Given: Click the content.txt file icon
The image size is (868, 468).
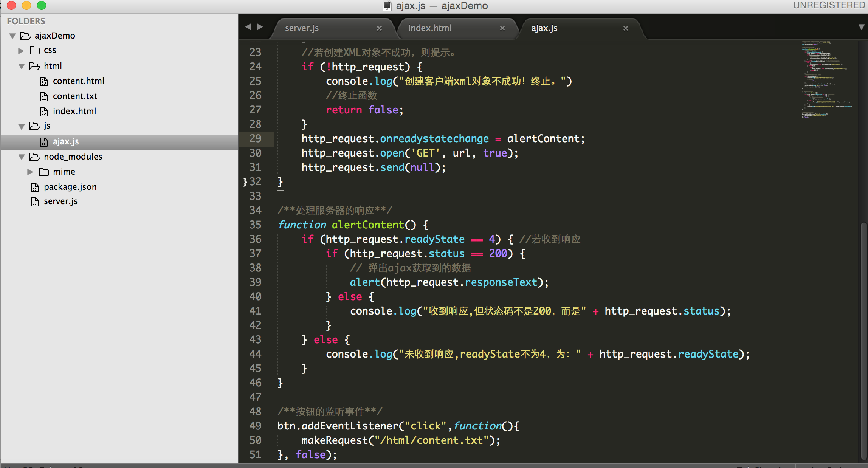Looking at the screenshot, I should click(44, 96).
